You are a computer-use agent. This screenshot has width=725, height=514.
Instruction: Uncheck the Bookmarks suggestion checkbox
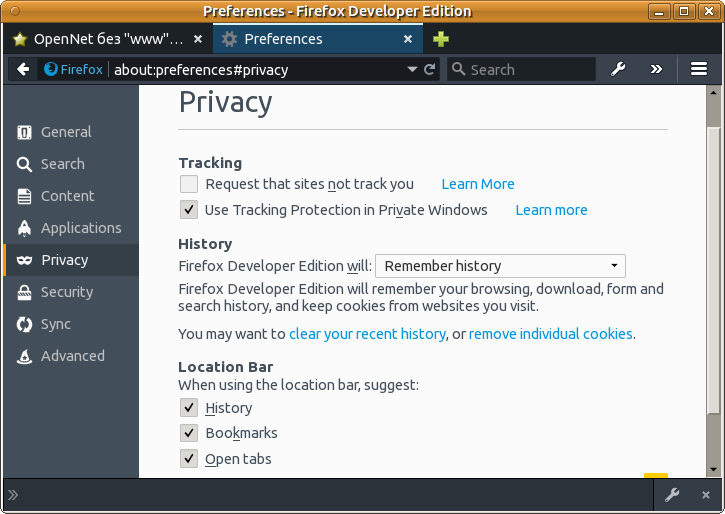[x=189, y=433]
